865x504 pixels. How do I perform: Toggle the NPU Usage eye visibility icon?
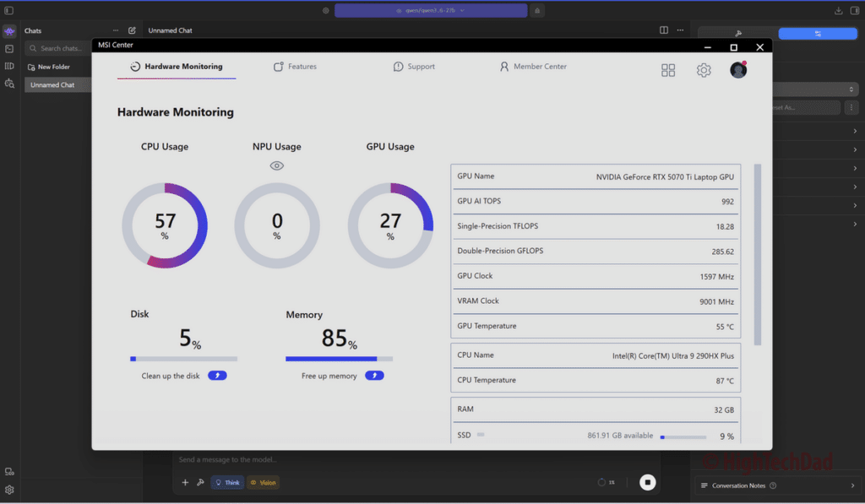pos(277,165)
